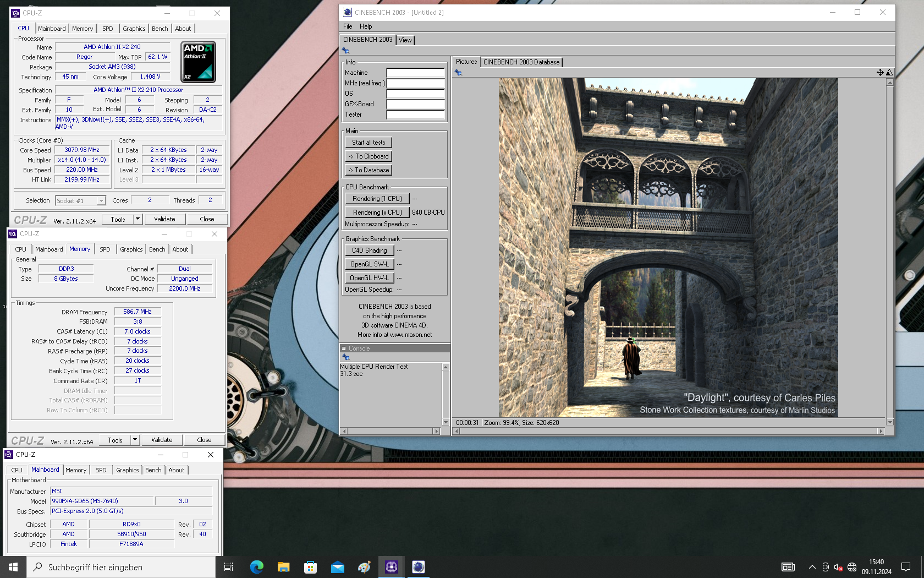924x578 pixels.
Task: Click the pin icon in the Console panel
Action: coord(346,357)
